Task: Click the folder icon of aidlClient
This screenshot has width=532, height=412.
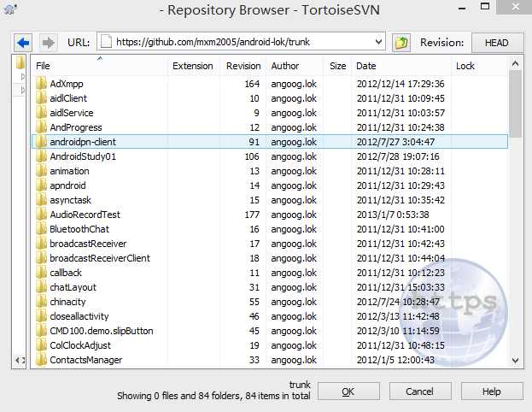Action: pos(41,98)
